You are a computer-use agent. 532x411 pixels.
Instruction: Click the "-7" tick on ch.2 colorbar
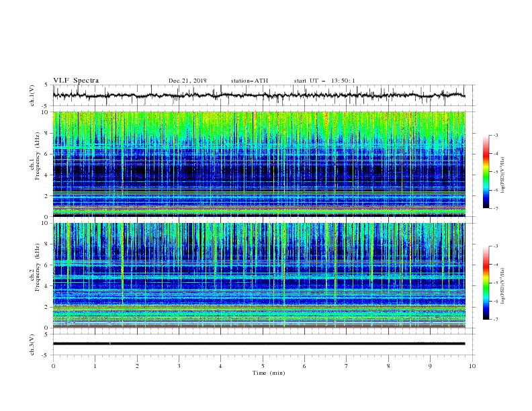point(495,320)
